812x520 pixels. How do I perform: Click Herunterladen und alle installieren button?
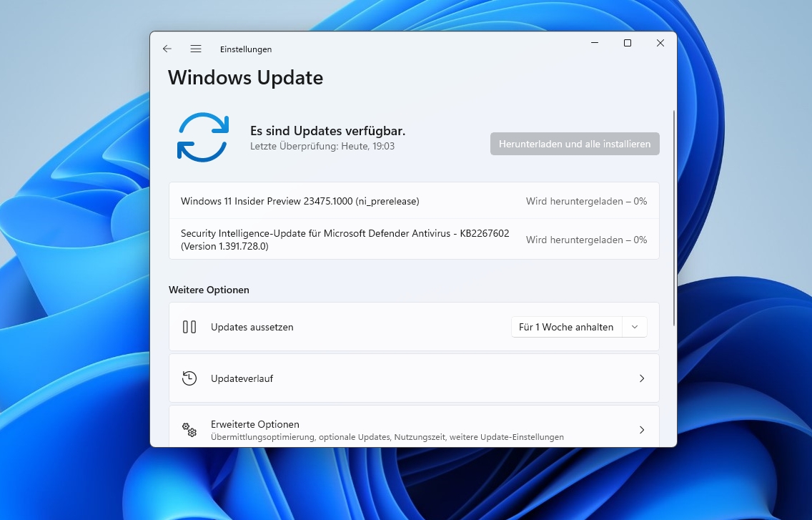[575, 144]
